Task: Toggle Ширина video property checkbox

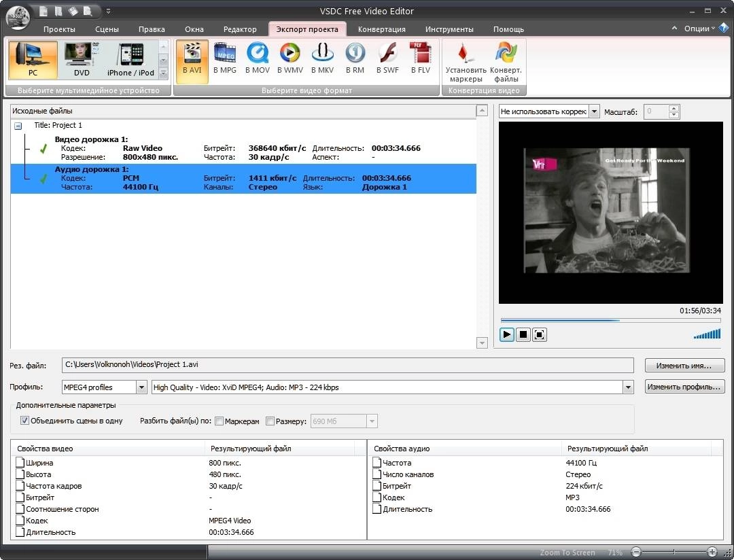Action: click(20, 463)
